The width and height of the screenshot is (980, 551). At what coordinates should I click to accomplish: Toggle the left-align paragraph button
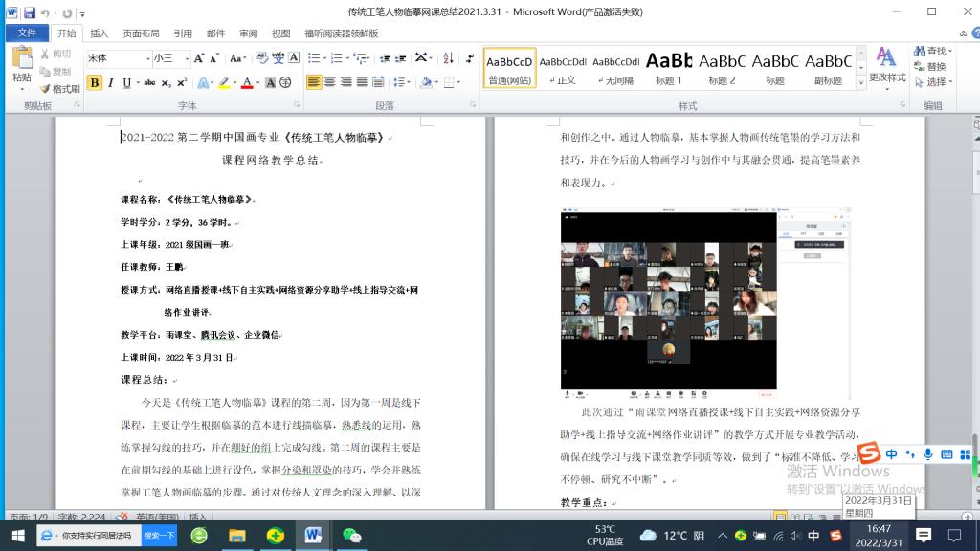coord(314,83)
